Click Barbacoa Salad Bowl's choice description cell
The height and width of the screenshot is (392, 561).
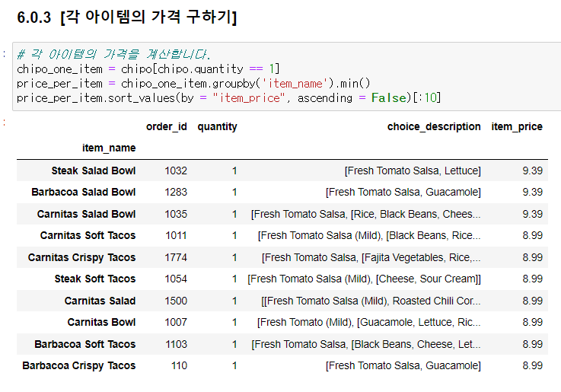pos(403,192)
